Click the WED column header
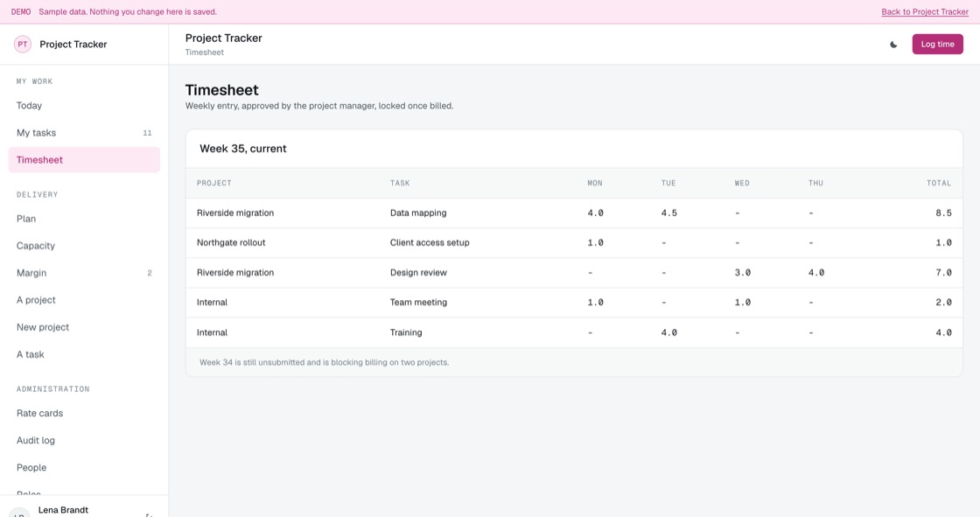 742,183
